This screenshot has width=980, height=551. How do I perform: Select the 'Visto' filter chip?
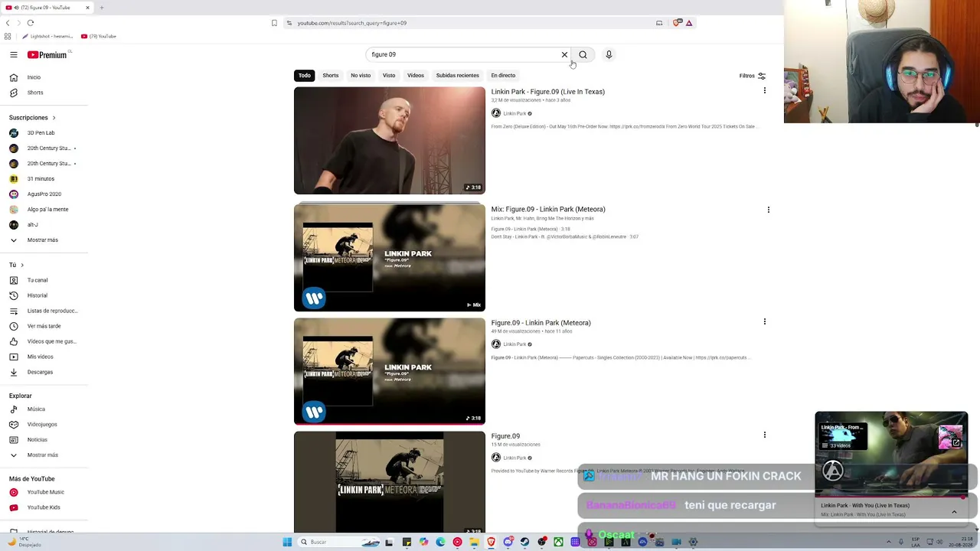[389, 75]
